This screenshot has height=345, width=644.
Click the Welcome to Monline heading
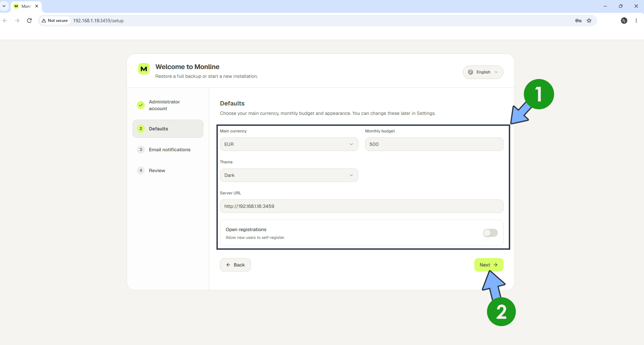[187, 67]
